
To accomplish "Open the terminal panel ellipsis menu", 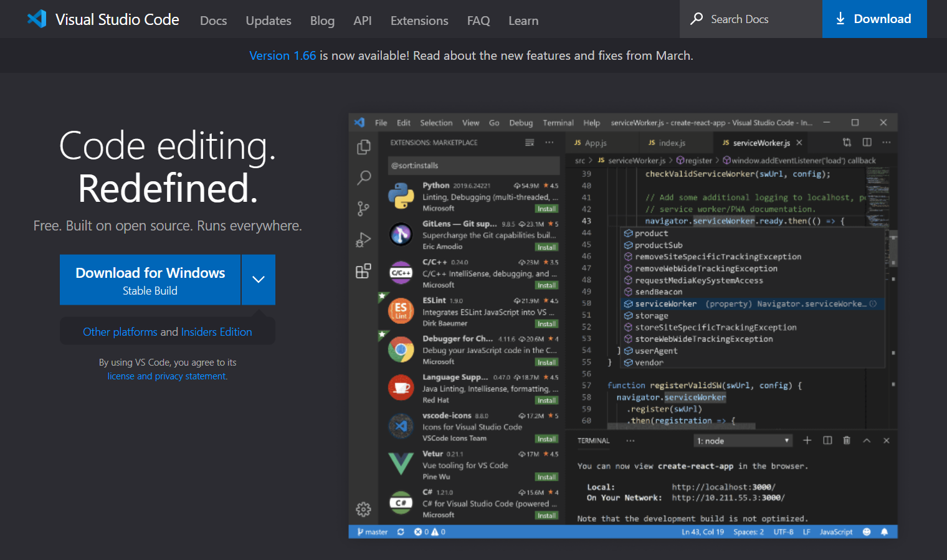I will [x=631, y=440].
